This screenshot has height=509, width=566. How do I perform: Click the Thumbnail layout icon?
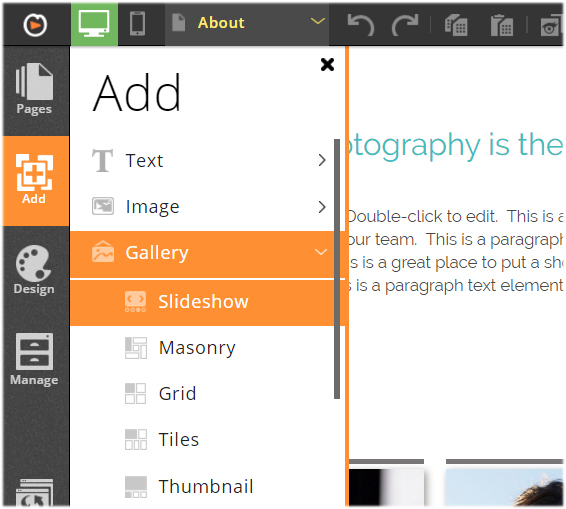point(136,487)
